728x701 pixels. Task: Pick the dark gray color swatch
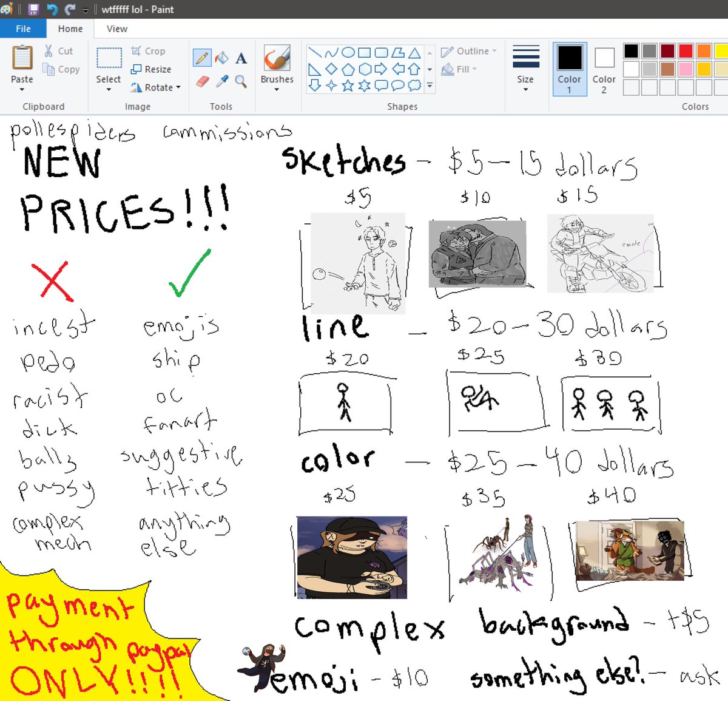pos(649,51)
